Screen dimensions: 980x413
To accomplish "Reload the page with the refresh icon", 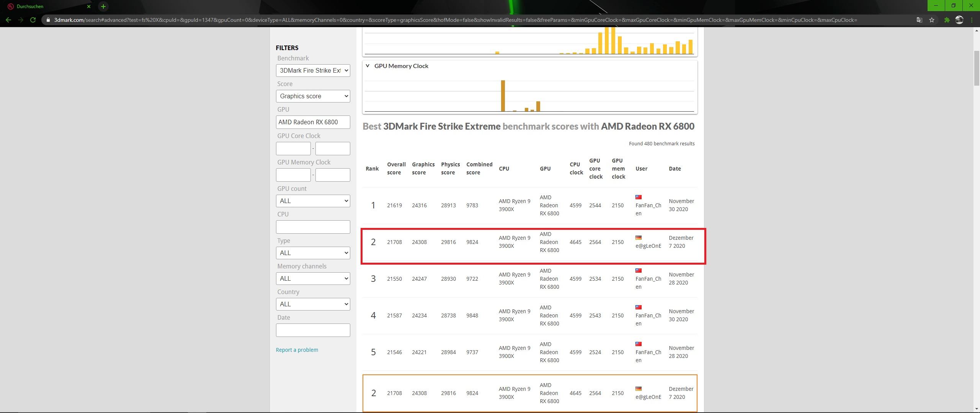I will (33, 20).
